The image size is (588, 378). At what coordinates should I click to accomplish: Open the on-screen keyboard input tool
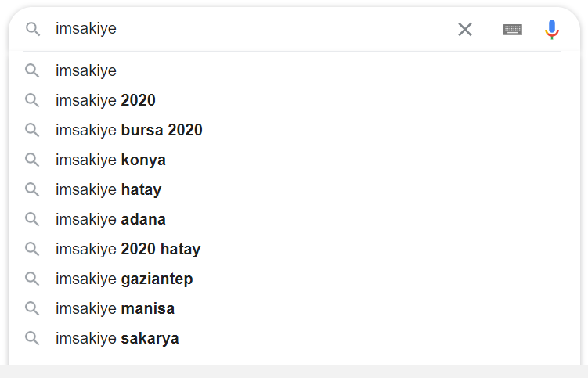(513, 29)
